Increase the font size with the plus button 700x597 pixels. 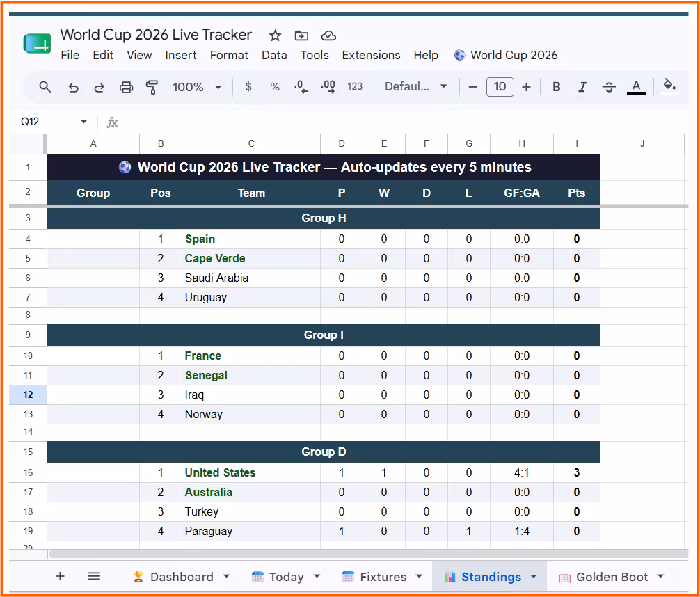click(526, 86)
